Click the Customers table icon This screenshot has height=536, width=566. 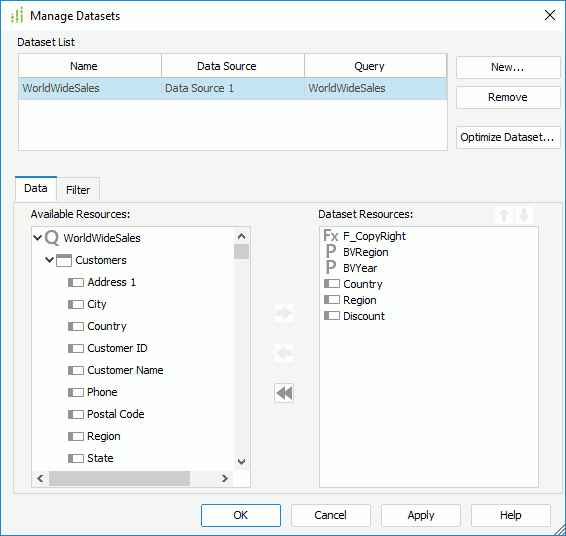coord(64,260)
